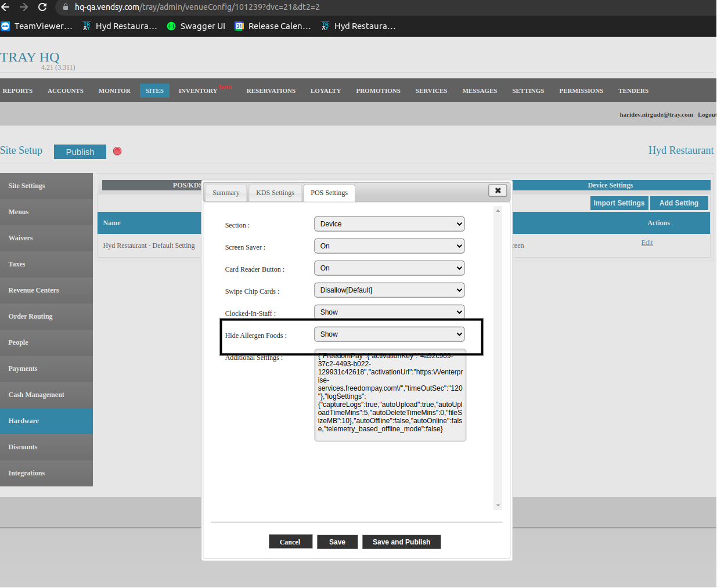Open the Release Calendar bookmark
The height and width of the screenshot is (588, 717).
tap(273, 26)
